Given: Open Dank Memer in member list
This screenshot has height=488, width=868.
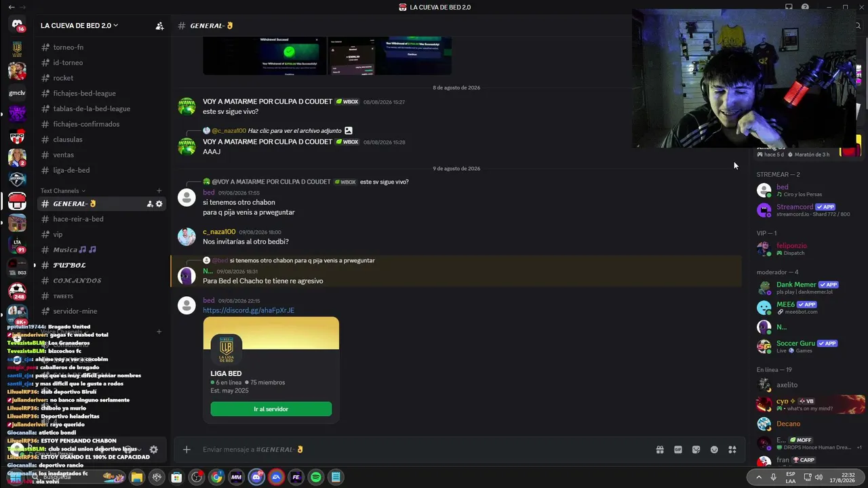Looking at the screenshot, I should 807,287.
